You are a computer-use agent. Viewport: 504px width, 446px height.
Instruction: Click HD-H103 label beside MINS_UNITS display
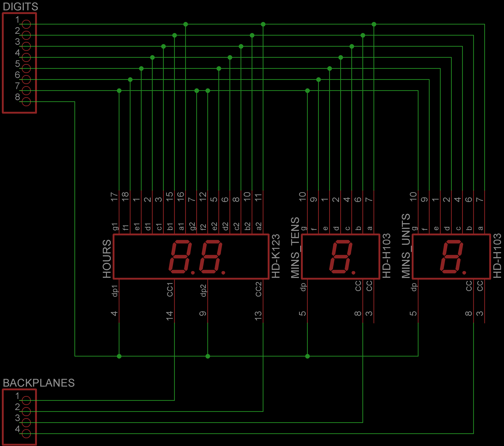click(497, 256)
